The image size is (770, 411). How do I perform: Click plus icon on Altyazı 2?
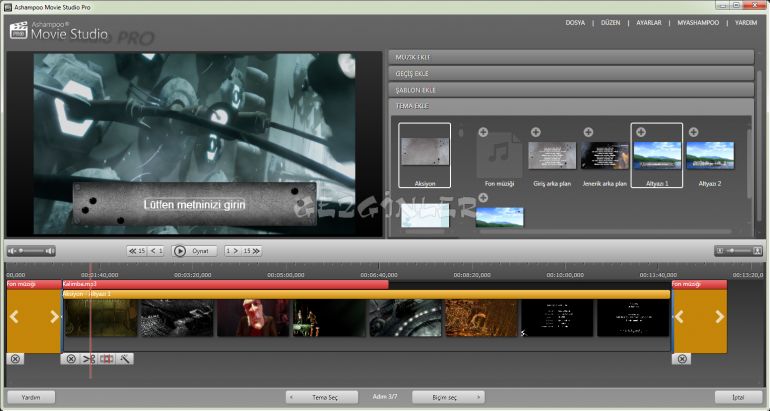pyautogui.click(x=693, y=132)
